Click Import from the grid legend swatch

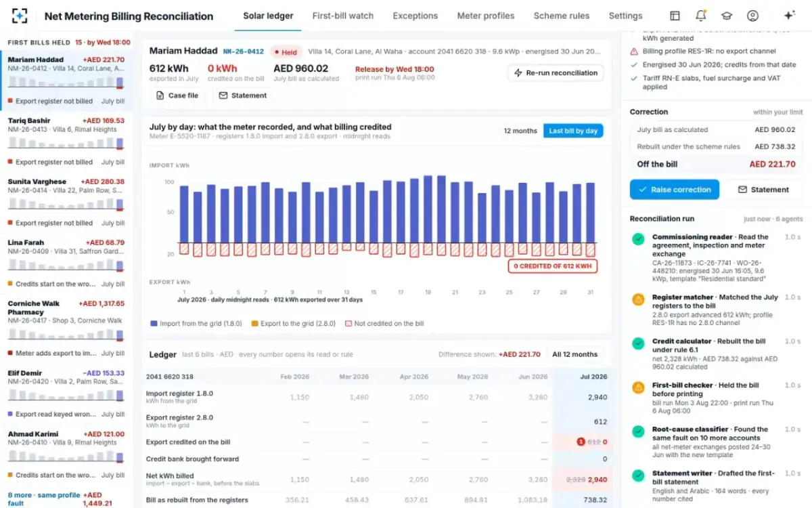click(154, 324)
